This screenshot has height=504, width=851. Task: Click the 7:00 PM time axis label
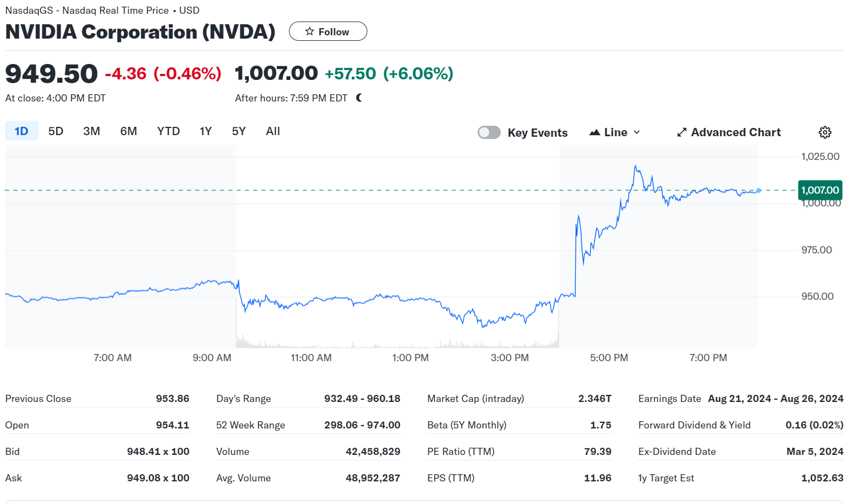[x=708, y=358]
